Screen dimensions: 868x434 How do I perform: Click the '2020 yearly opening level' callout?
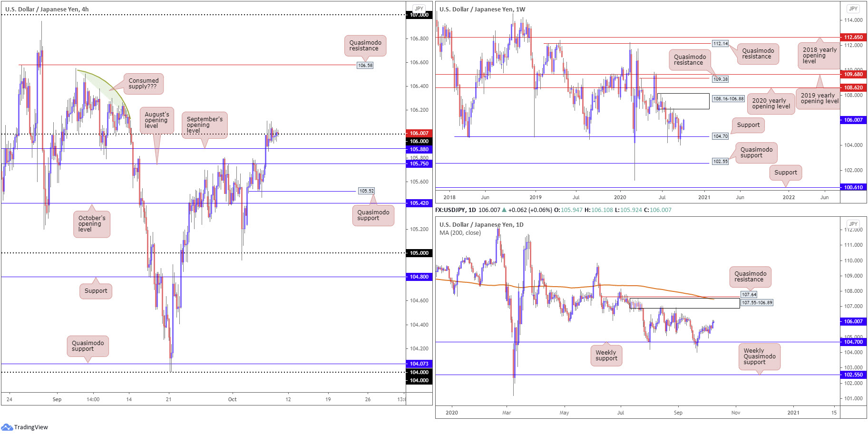[x=771, y=104]
